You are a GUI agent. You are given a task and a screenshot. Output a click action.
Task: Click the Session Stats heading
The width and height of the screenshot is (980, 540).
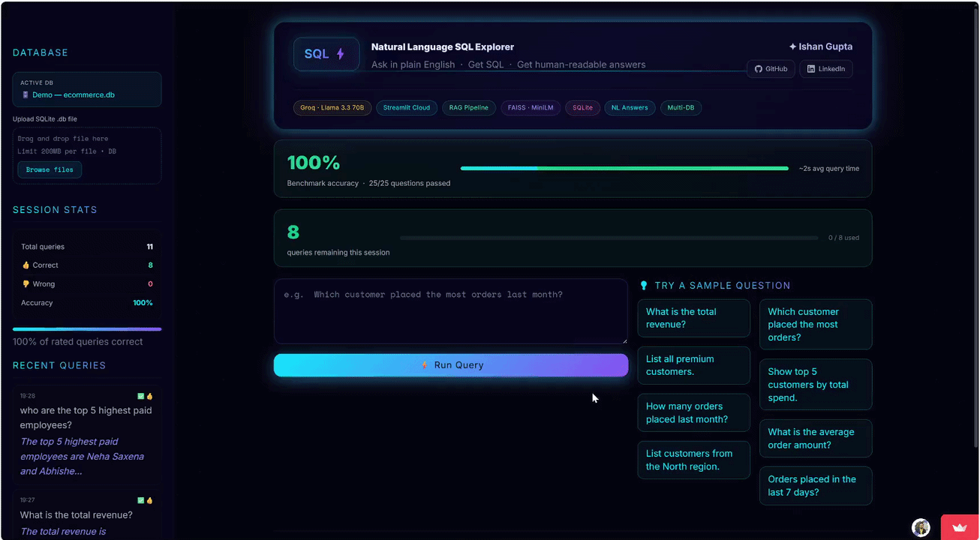55,210
